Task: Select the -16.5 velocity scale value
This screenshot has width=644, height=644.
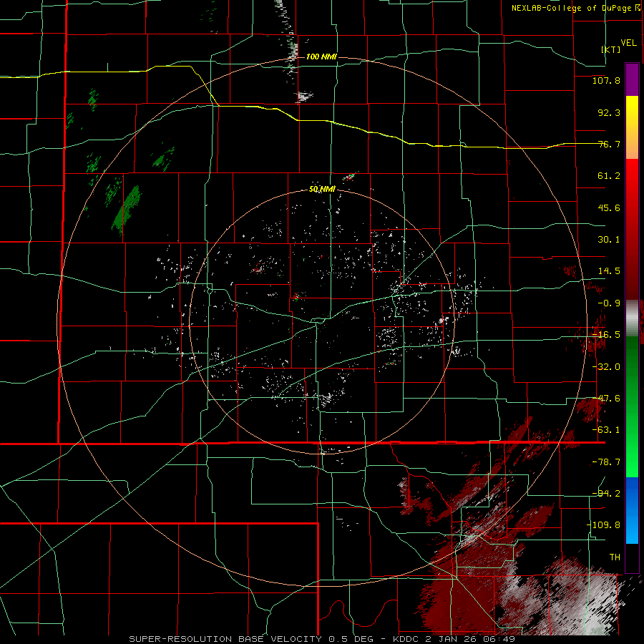Action: point(606,335)
